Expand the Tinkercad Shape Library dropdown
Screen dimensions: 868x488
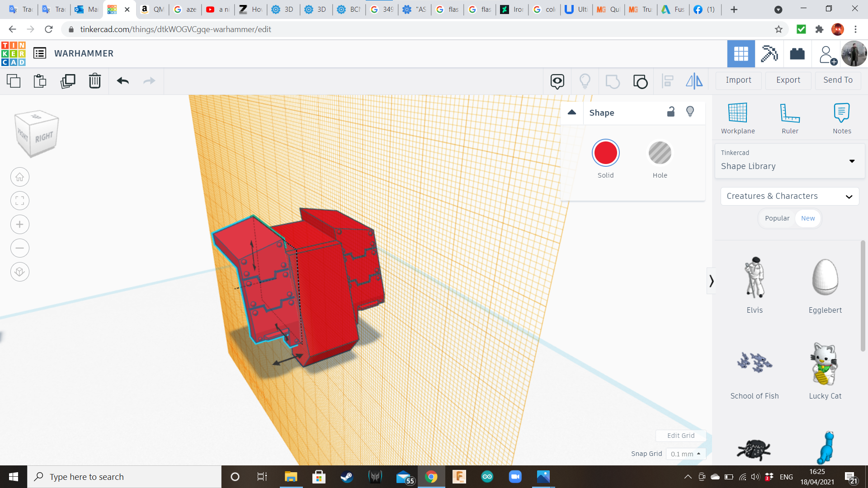coord(851,161)
